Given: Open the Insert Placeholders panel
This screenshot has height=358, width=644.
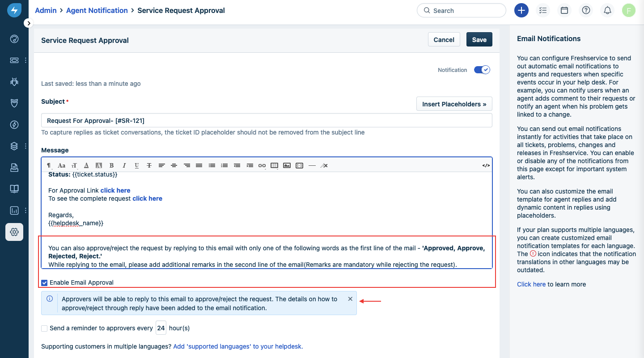Looking at the screenshot, I should coord(454,104).
